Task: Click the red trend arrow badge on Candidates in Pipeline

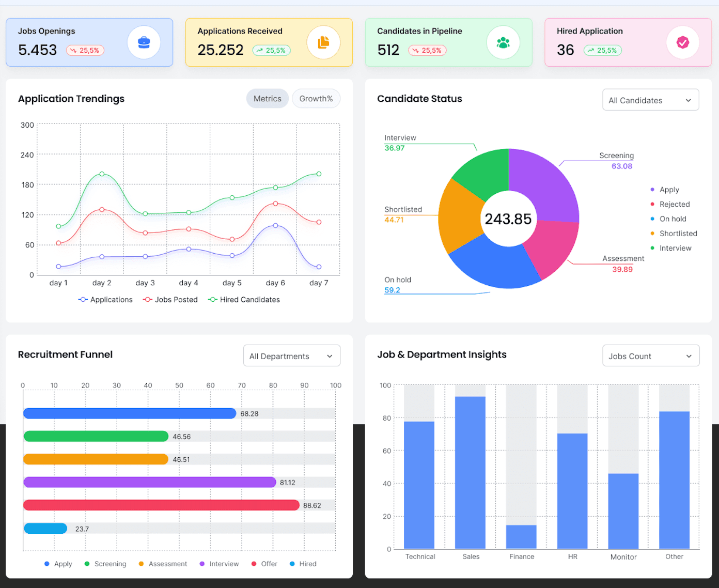Action: (427, 50)
